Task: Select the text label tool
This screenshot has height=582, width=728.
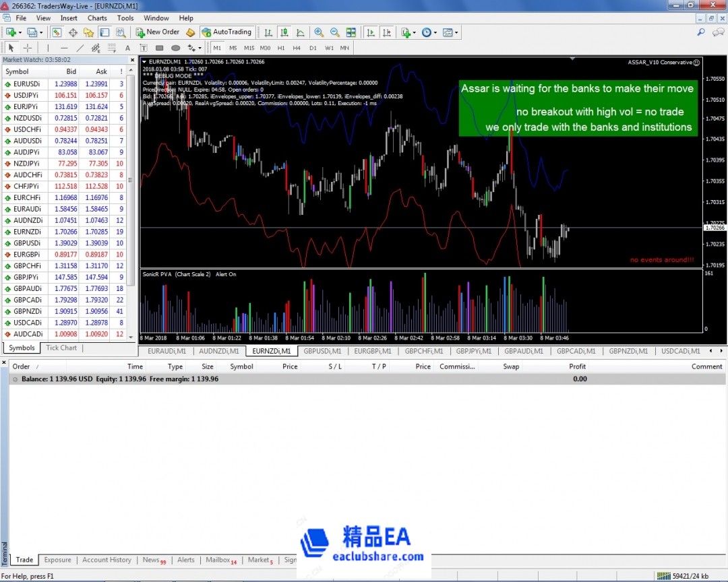Action: click(x=144, y=48)
